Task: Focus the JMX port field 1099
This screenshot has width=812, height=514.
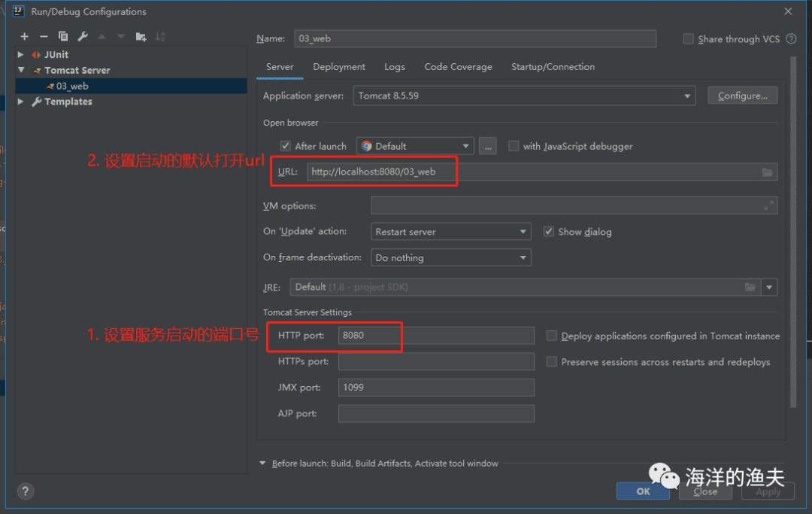Action: 436,388
